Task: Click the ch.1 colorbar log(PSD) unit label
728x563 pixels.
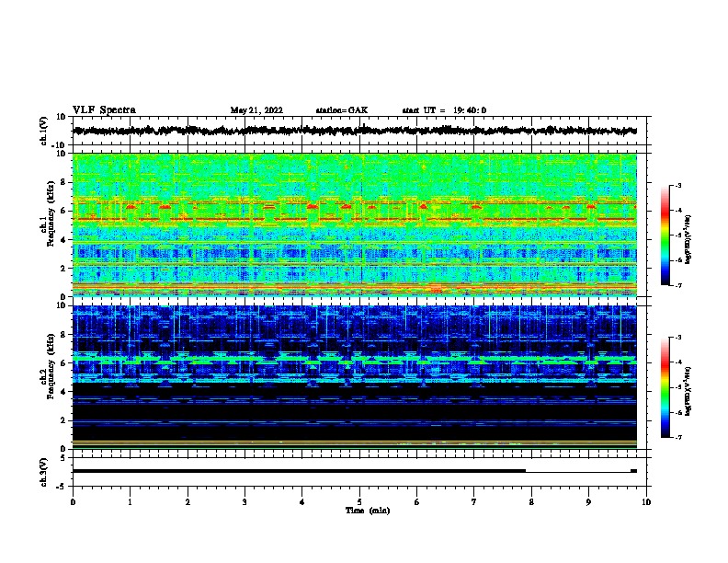Action: point(688,240)
